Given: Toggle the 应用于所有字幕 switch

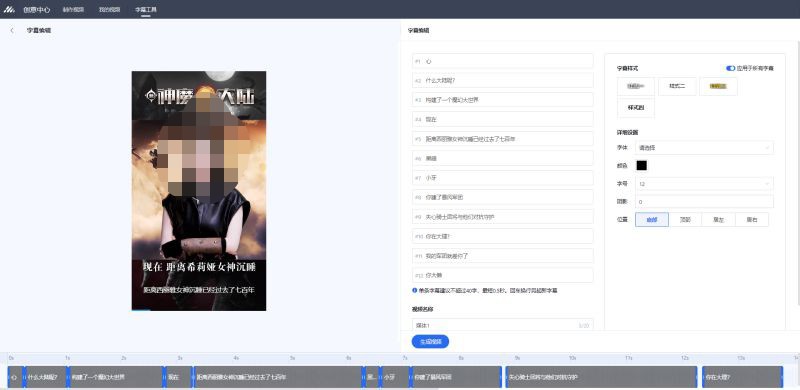Looking at the screenshot, I should [x=731, y=68].
